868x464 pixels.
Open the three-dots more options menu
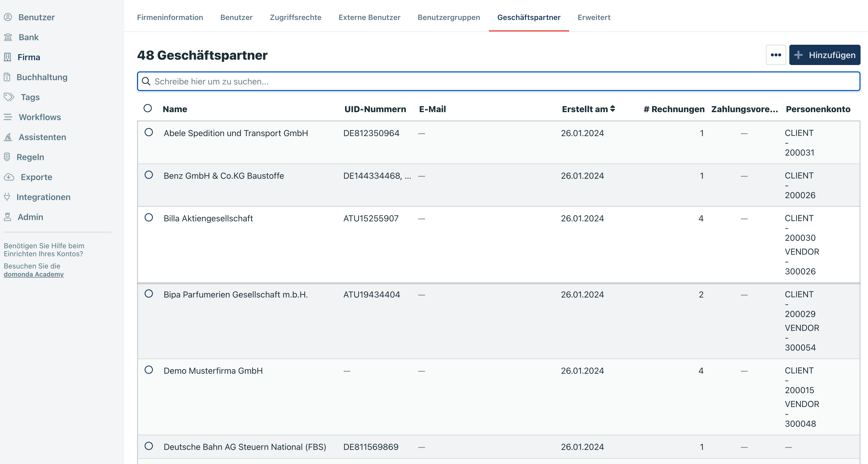(776, 55)
